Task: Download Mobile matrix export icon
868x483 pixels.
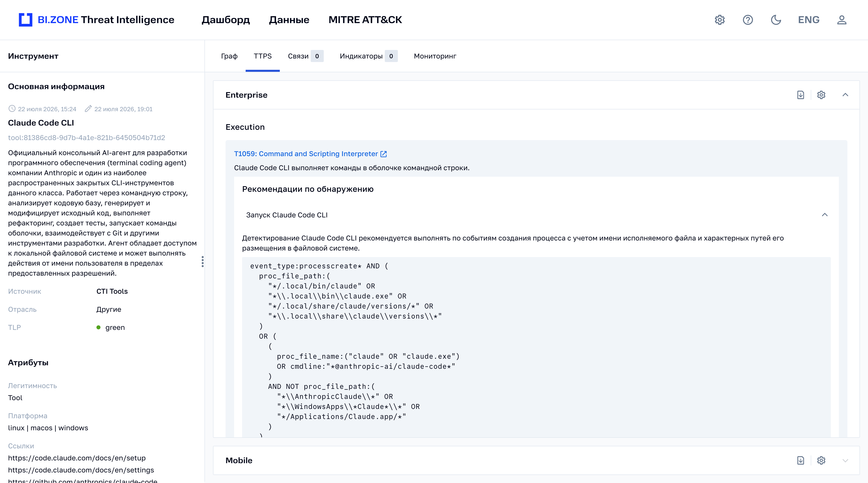Action: click(801, 460)
